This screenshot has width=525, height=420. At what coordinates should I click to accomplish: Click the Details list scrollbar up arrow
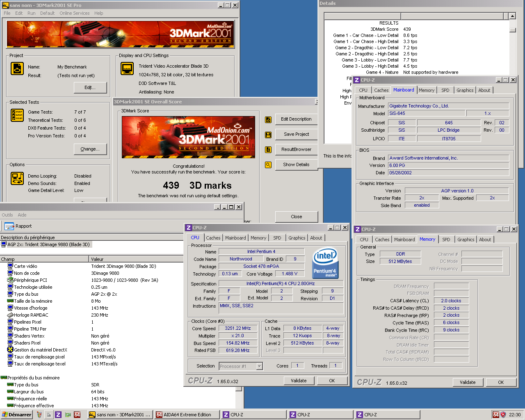(x=512, y=16)
